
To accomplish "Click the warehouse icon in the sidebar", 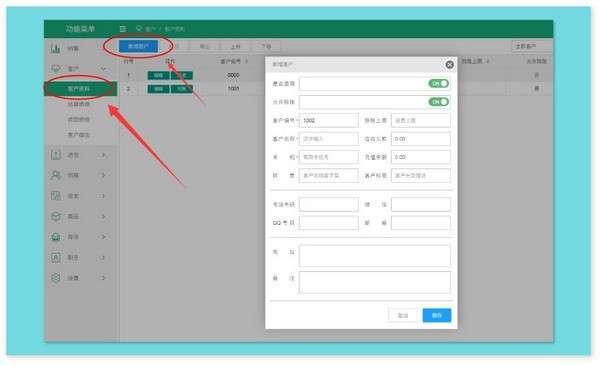I will click(55, 237).
